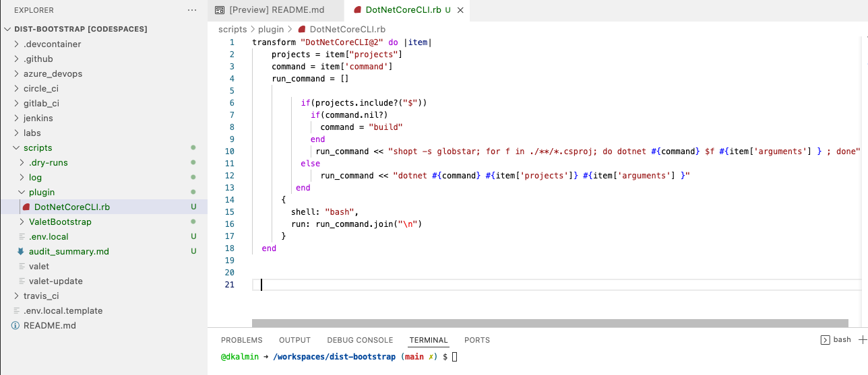This screenshot has height=375, width=868.
Task: Add a new terminal with plus button
Action: pos(862,340)
